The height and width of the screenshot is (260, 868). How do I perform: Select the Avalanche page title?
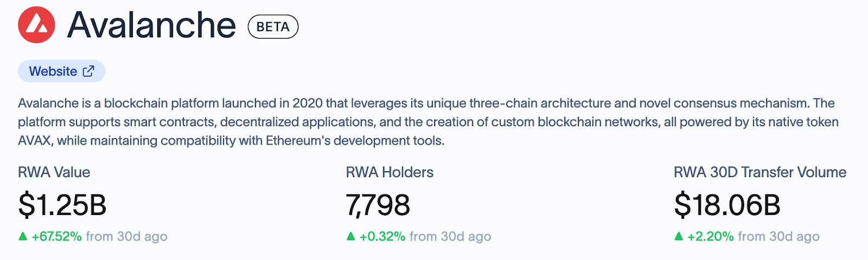(x=151, y=25)
